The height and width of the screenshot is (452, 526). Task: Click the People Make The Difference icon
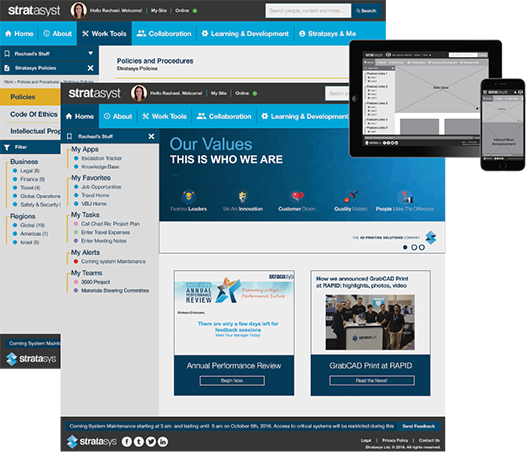[405, 196]
